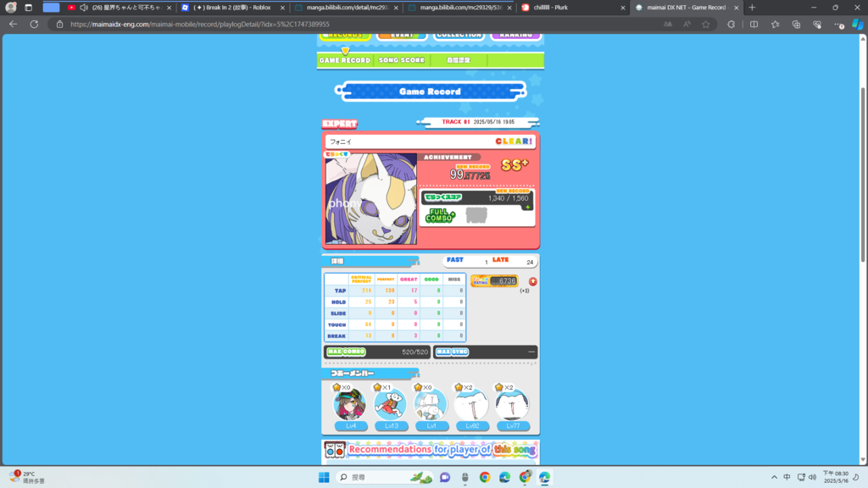Image resolution: width=868 pixels, height=488 pixels.
Task: Open Recommendations for player of this song
Action: pos(431,450)
